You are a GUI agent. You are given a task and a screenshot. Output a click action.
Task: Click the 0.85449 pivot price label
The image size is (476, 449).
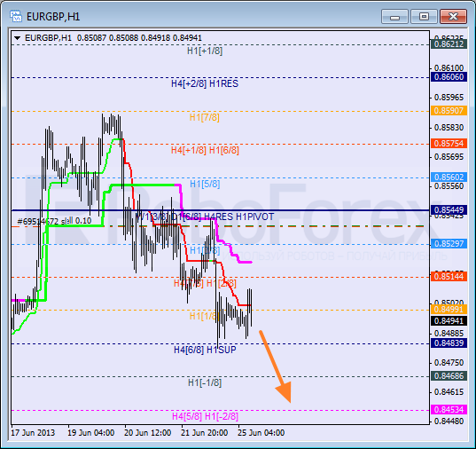(x=449, y=209)
